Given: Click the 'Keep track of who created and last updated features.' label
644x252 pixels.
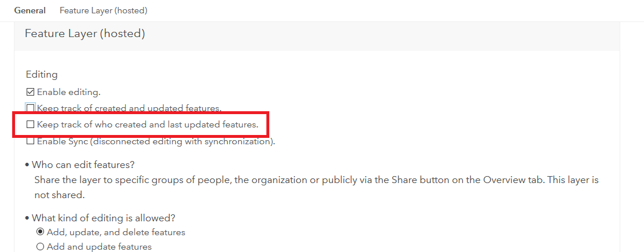Looking at the screenshot, I should click(147, 124).
